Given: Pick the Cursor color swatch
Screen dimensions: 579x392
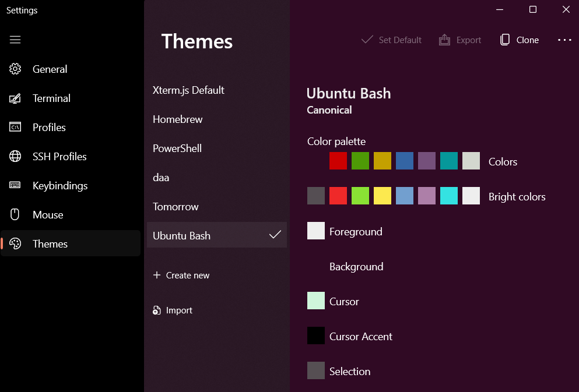Looking at the screenshot, I should [316, 301].
